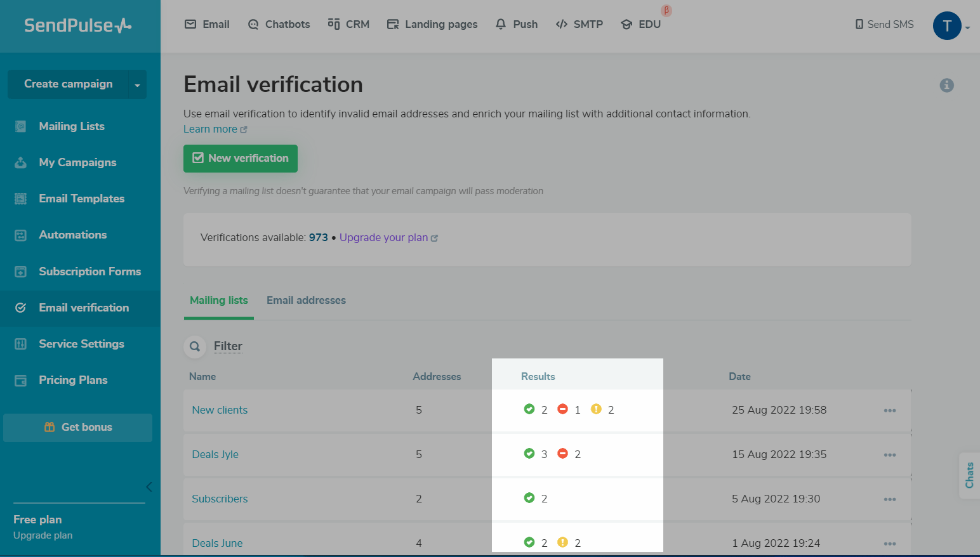Collapse the sidebar using the chevron arrow
Image resolution: width=980 pixels, height=557 pixels.
[x=149, y=487]
